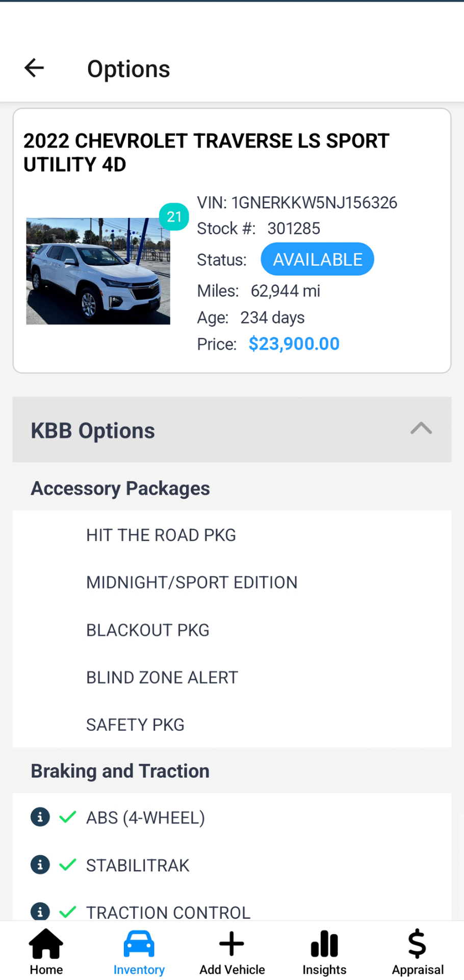464x980 pixels.
Task: Tap the photo count badge showing 21
Action: pos(174,216)
